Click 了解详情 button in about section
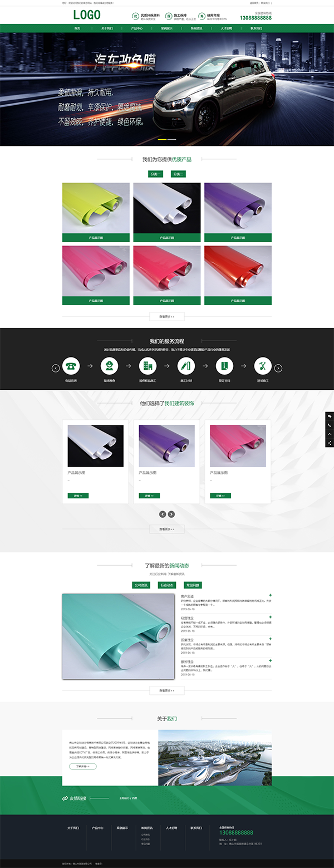 tap(83, 767)
